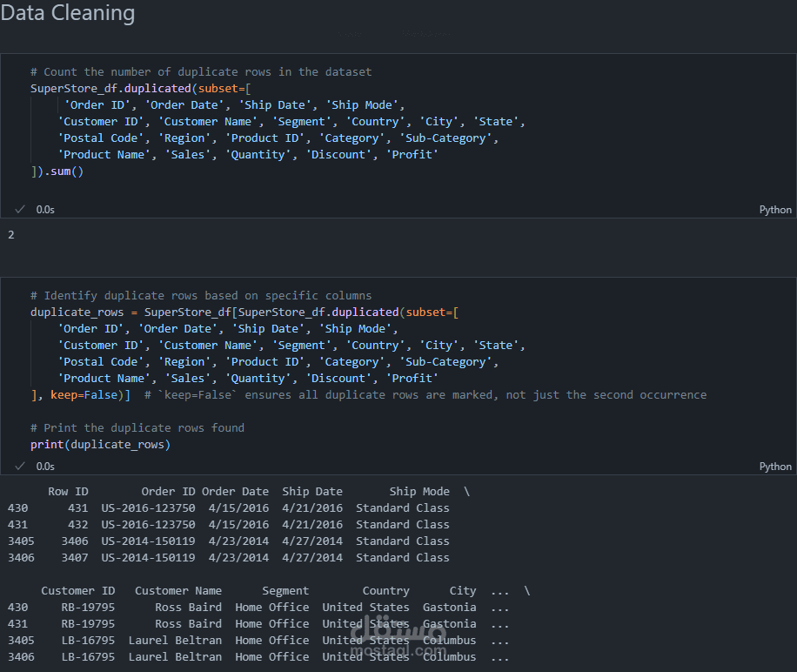797x672 pixels.
Task: Select the duplicated function call in first cell
Action: pos(157,88)
